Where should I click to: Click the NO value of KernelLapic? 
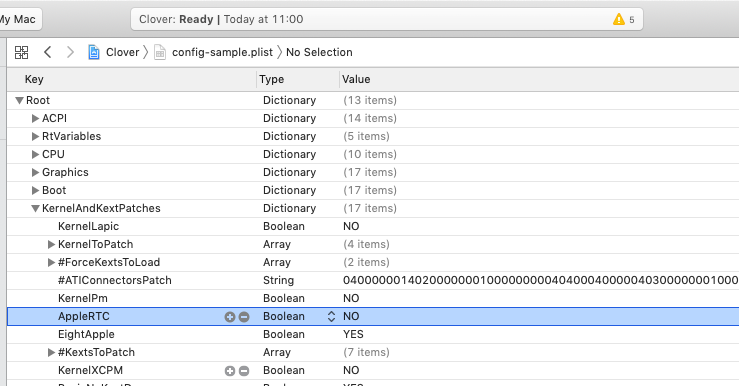351,226
